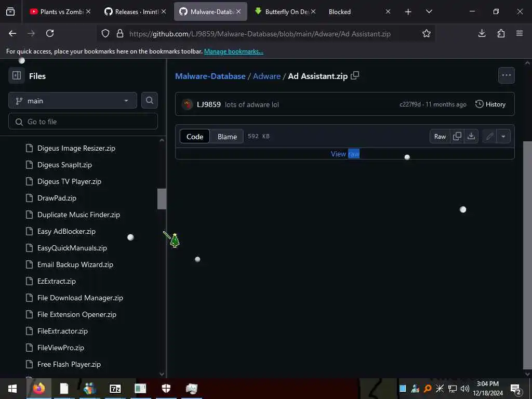Viewport: 532px width, 399px height.
Task: Open Firefox hamburger application menu
Action: [x=520, y=33]
